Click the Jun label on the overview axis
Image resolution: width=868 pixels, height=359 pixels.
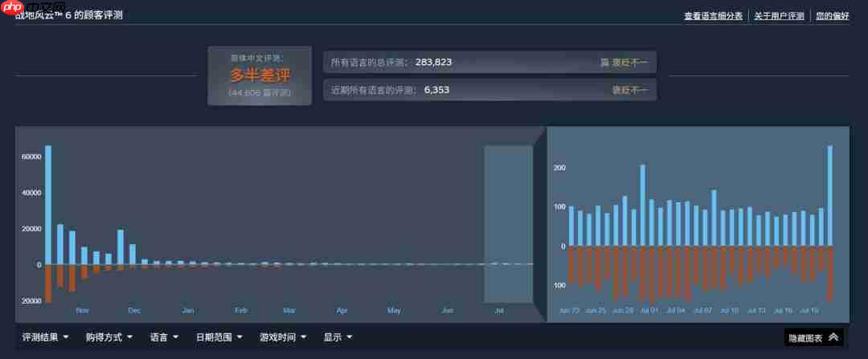pyautogui.click(x=448, y=311)
